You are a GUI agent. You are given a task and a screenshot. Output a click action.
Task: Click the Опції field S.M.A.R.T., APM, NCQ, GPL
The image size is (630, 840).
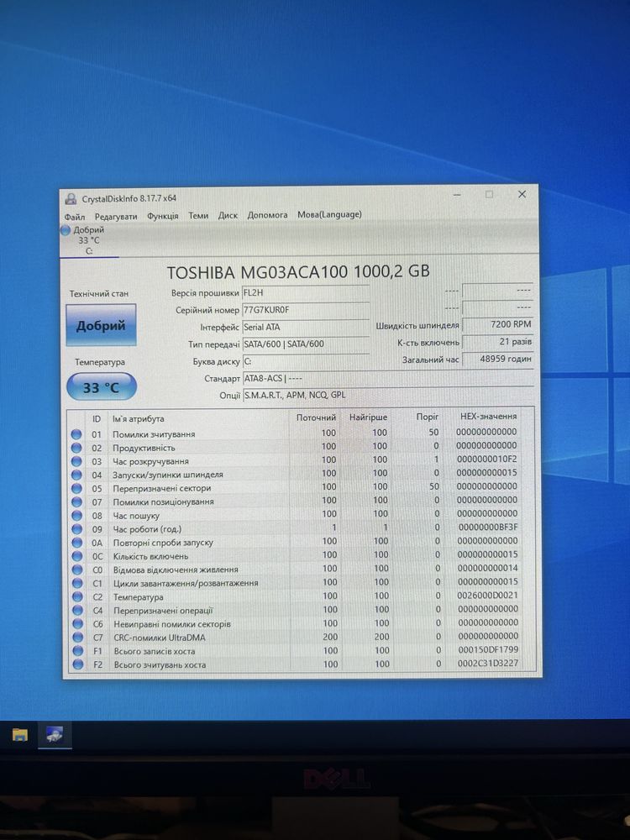pos(388,396)
